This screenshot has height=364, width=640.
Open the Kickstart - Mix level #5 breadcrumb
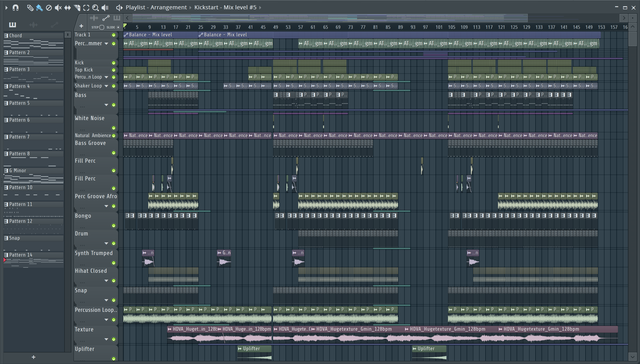coord(225,8)
